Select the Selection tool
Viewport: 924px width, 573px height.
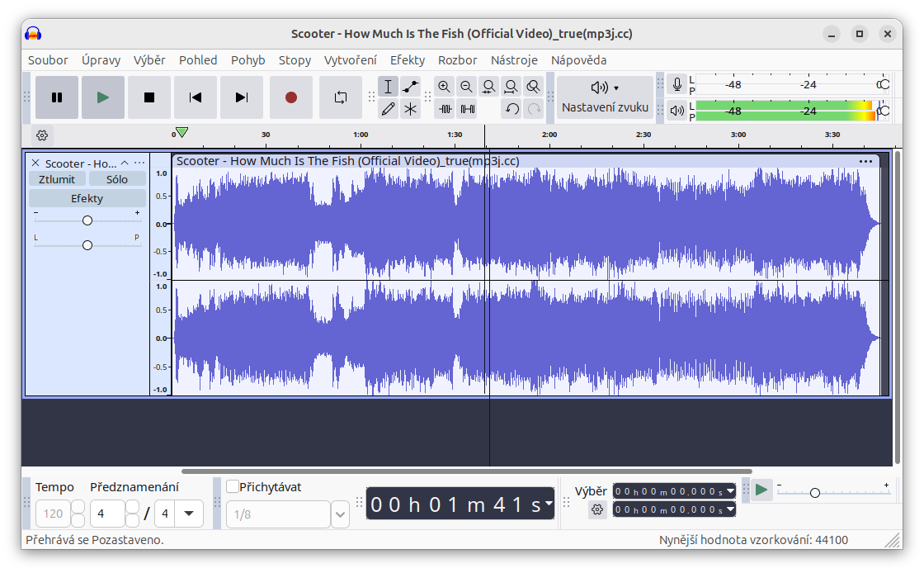pos(389,86)
